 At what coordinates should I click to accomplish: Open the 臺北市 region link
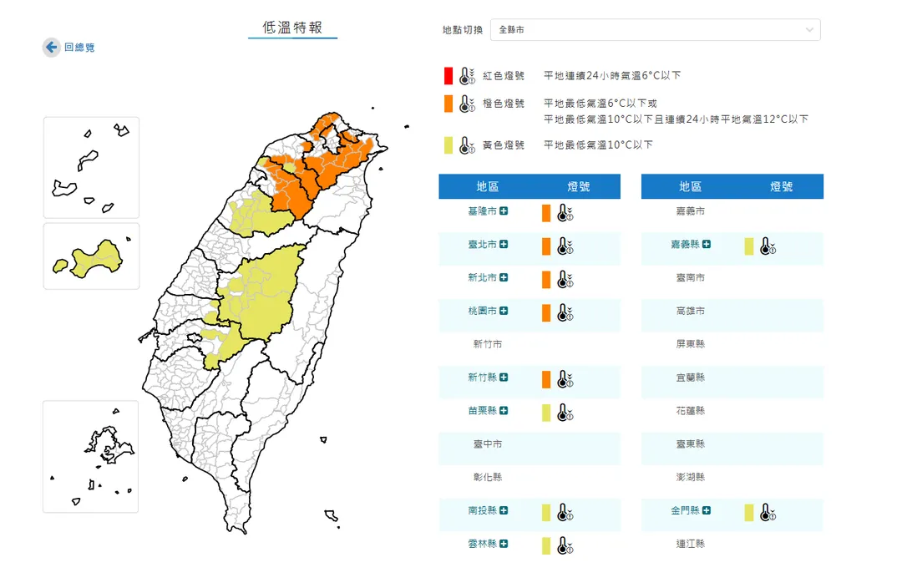coord(482,245)
